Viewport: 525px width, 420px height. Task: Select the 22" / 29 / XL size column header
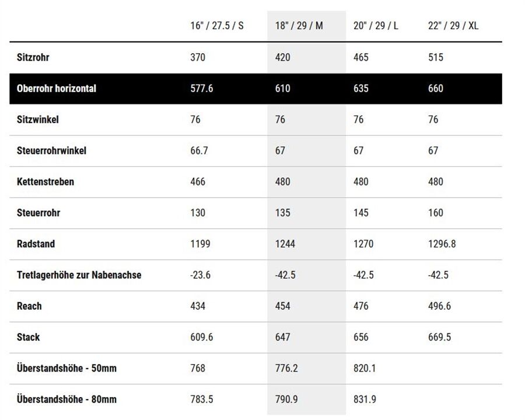(453, 26)
